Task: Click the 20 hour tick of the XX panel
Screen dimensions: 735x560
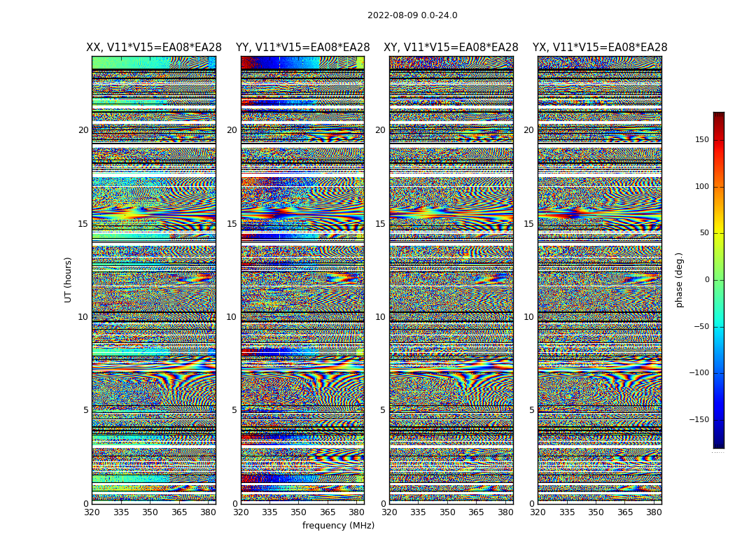Action: click(x=83, y=130)
